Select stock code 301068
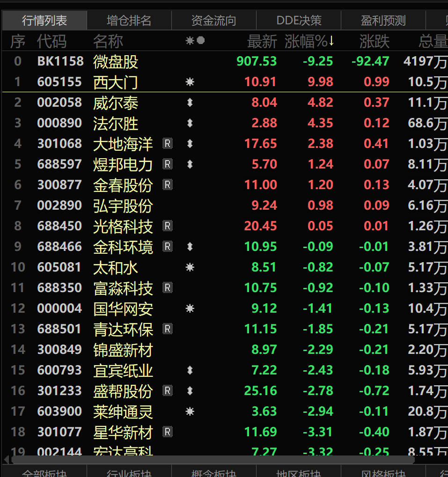 (59, 144)
